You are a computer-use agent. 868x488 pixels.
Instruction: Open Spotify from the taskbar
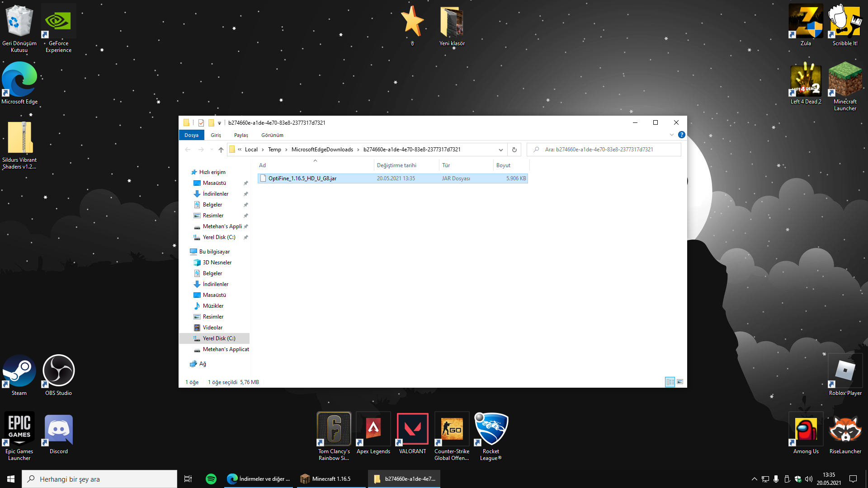point(211,479)
